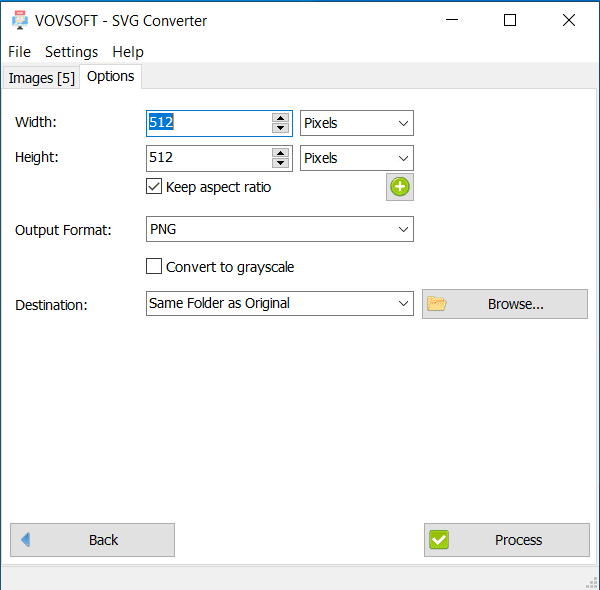The height and width of the screenshot is (590, 600).
Task: Click the window resize grip corner
Action: (x=592, y=582)
